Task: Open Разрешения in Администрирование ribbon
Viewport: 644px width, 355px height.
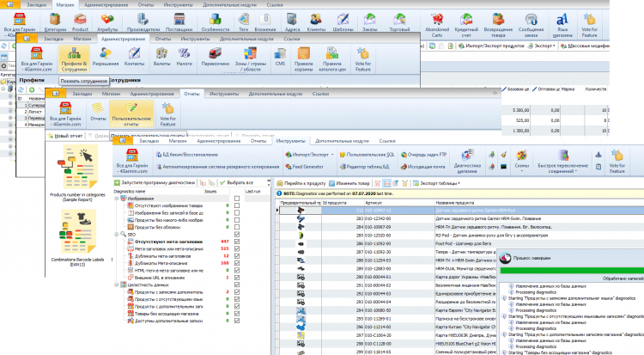Action: pos(105,58)
